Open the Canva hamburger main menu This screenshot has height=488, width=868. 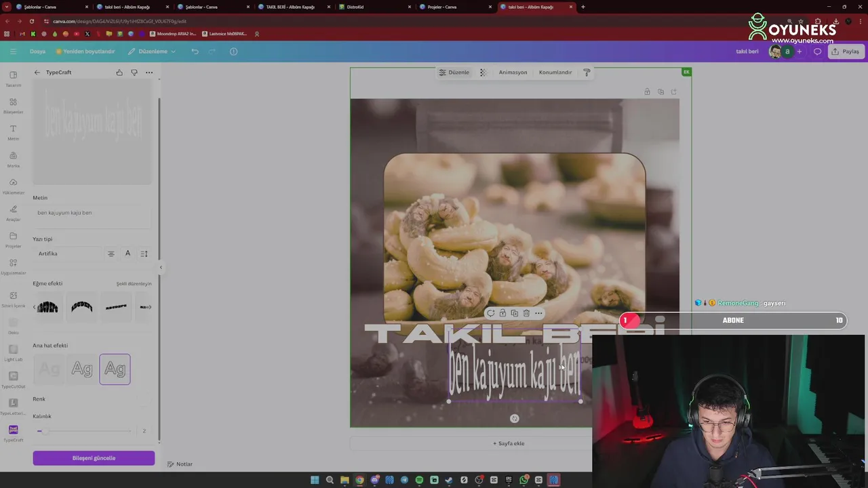point(13,52)
